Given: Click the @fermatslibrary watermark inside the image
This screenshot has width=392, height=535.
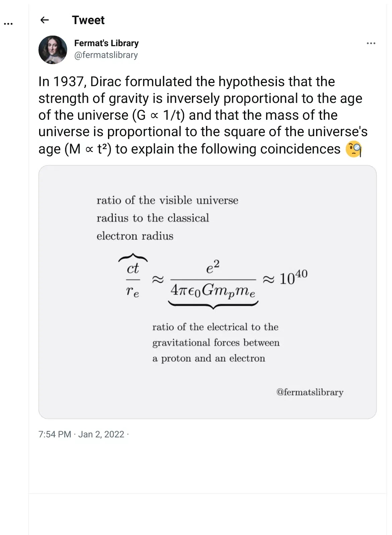Looking at the screenshot, I should coord(310,392).
